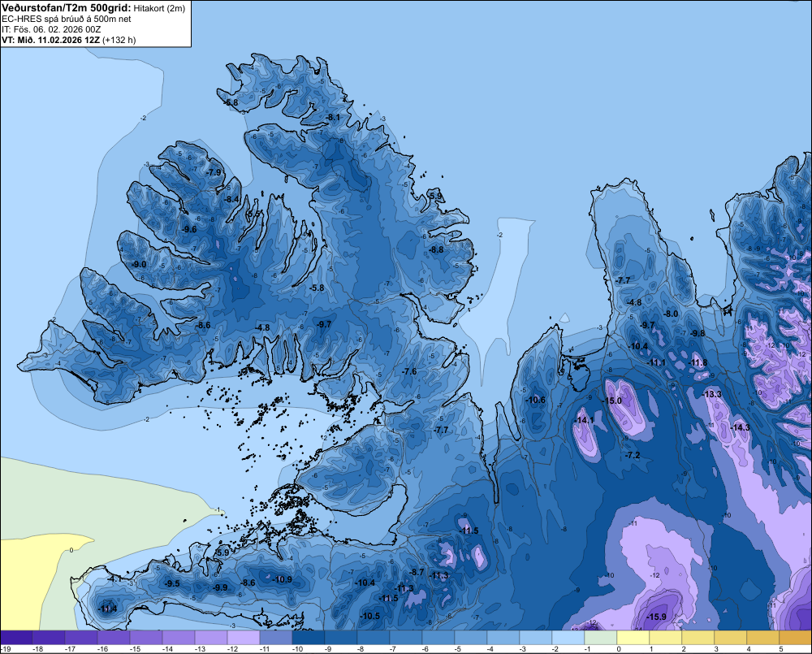
Task: Click the -15.0 temperature label
Action: pyautogui.click(x=611, y=401)
